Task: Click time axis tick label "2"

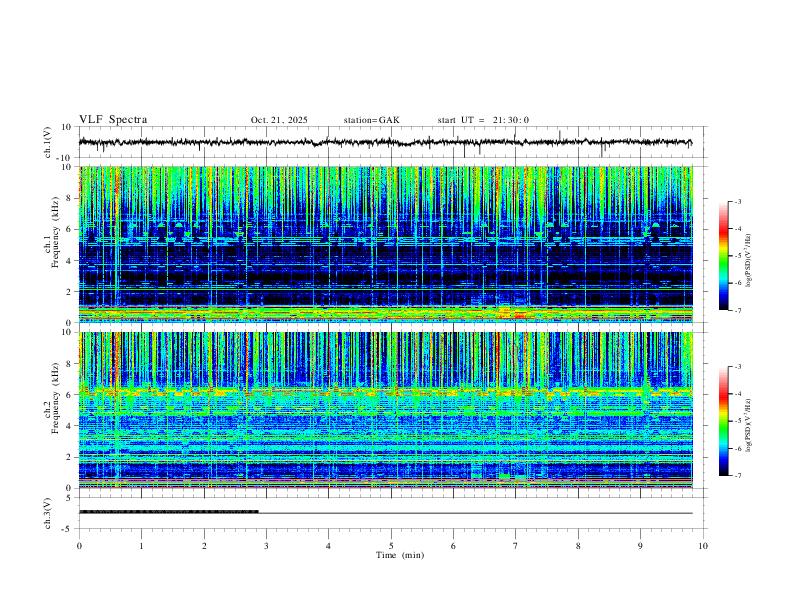Action: tap(204, 546)
